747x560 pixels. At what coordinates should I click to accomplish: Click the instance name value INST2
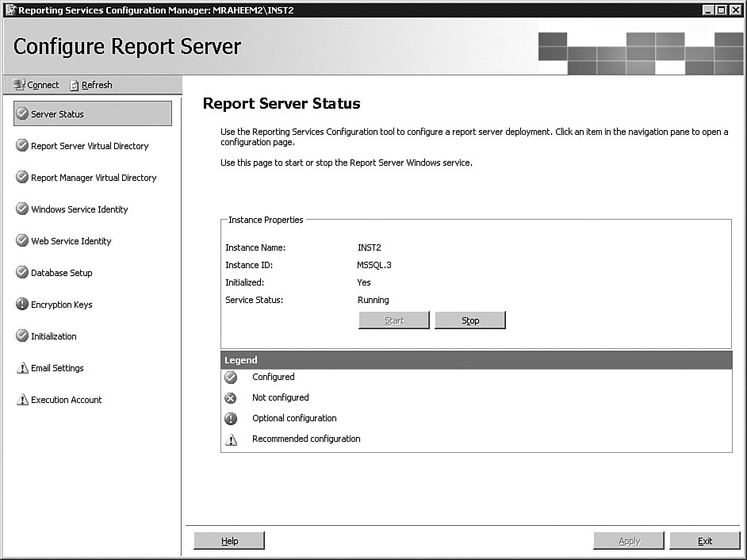370,247
